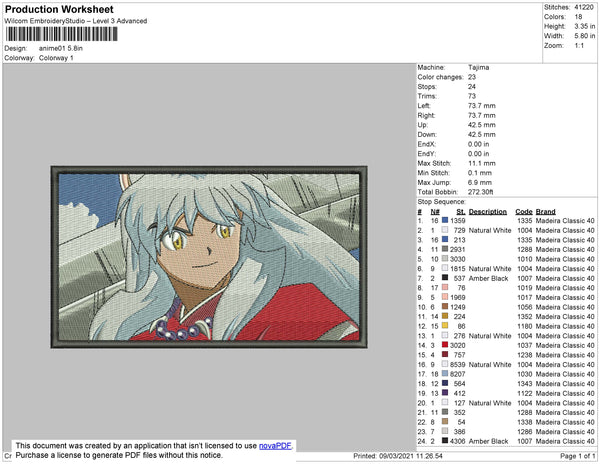Click the purple swatch in stop row 19

point(445,393)
